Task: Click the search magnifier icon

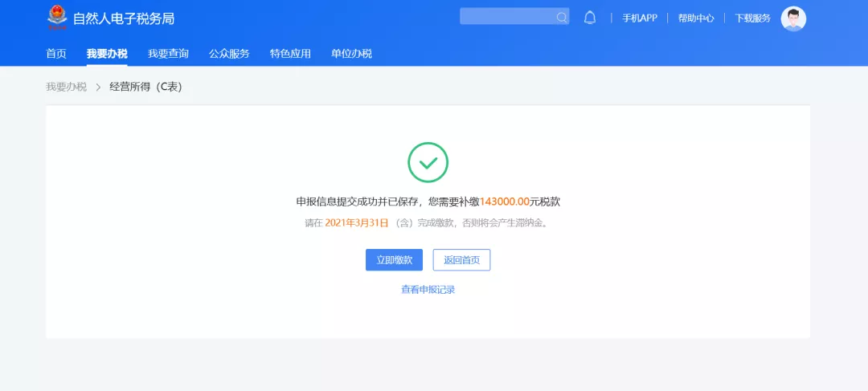Action: click(561, 17)
